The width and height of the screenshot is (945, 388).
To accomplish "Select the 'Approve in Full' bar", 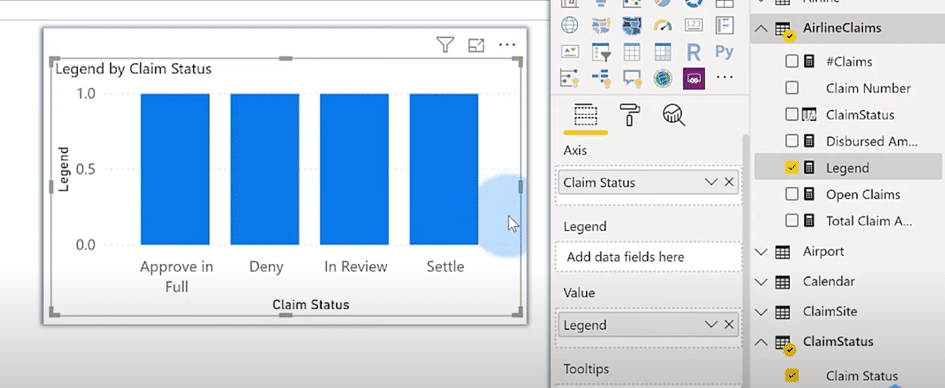I will pos(175,169).
